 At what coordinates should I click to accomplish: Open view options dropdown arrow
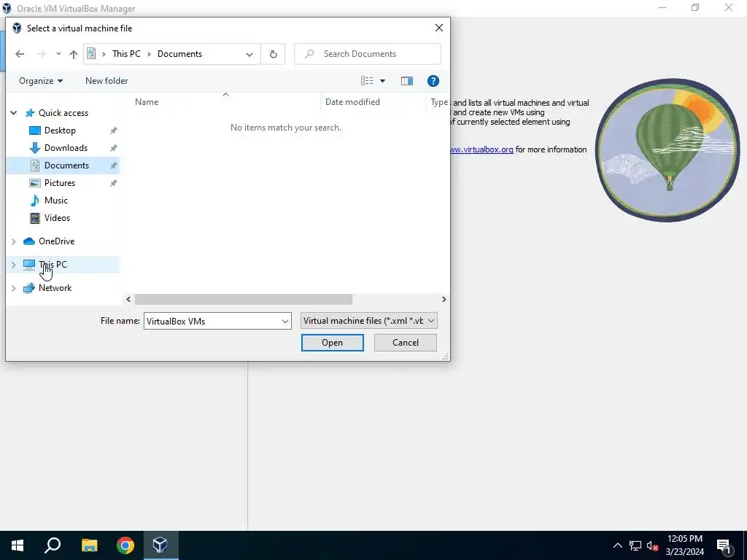pos(382,81)
